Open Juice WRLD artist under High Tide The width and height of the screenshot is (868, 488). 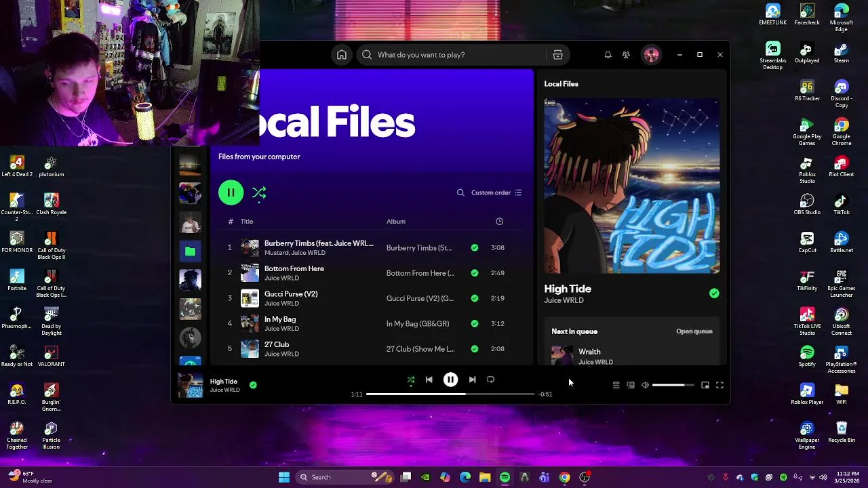564,300
